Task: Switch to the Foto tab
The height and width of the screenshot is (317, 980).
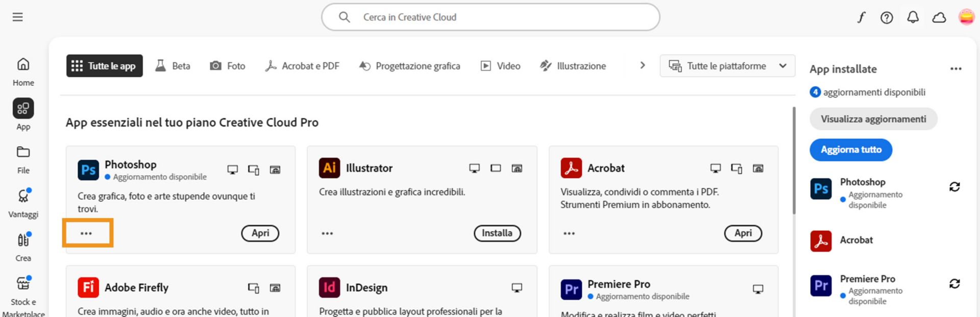Action: (x=228, y=66)
